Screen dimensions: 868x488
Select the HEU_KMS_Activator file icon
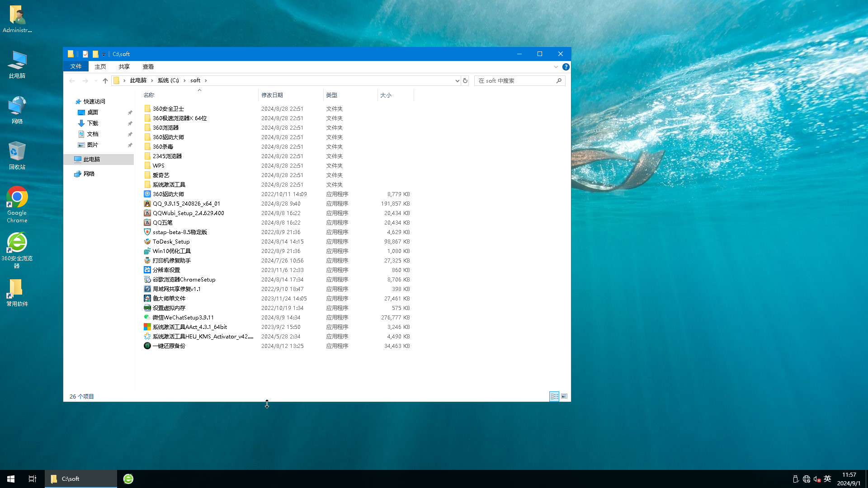[147, 336]
